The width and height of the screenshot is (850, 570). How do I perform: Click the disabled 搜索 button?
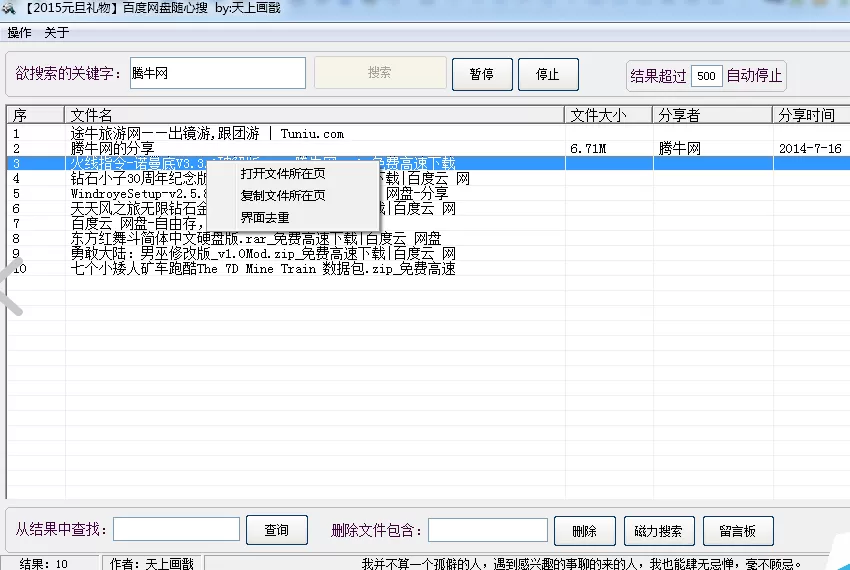(380, 73)
